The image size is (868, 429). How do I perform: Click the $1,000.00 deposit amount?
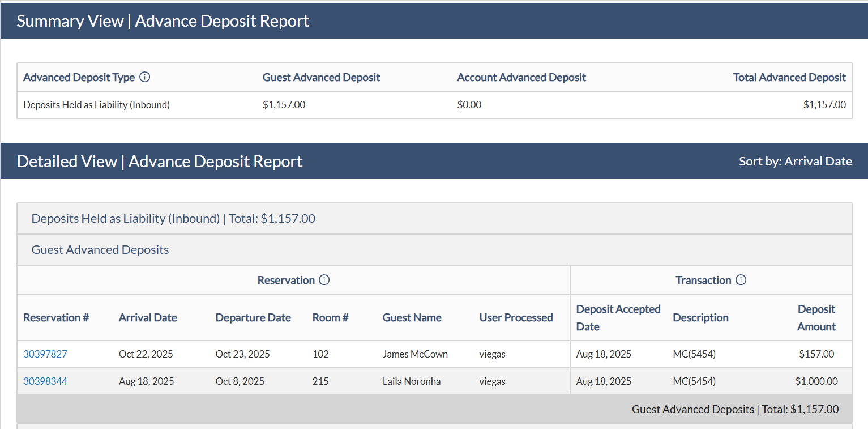click(816, 381)
